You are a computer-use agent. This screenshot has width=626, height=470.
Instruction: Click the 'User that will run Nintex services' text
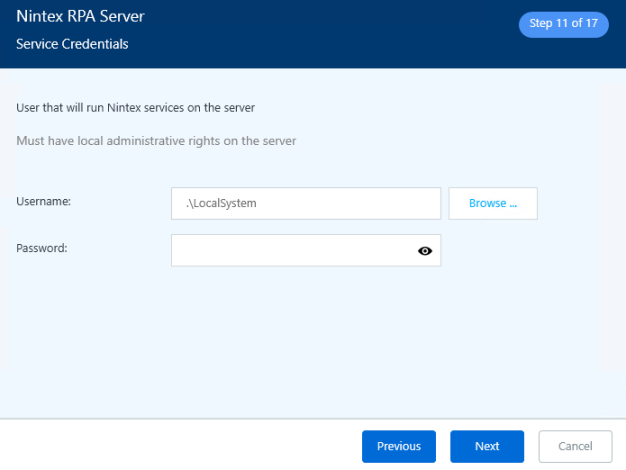coord(143,107)
